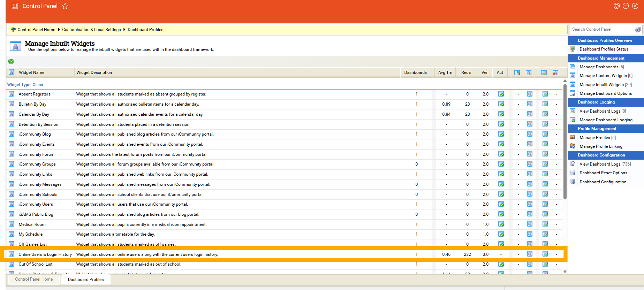
Task: Collapse the Widget Type: Class group
Action: pos(25,85)
